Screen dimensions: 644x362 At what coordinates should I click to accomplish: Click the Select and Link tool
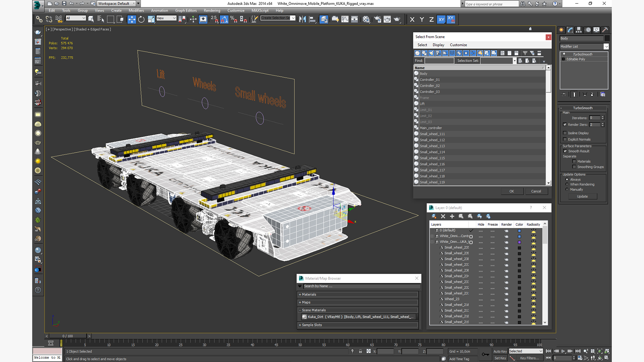tap(39, 19)
